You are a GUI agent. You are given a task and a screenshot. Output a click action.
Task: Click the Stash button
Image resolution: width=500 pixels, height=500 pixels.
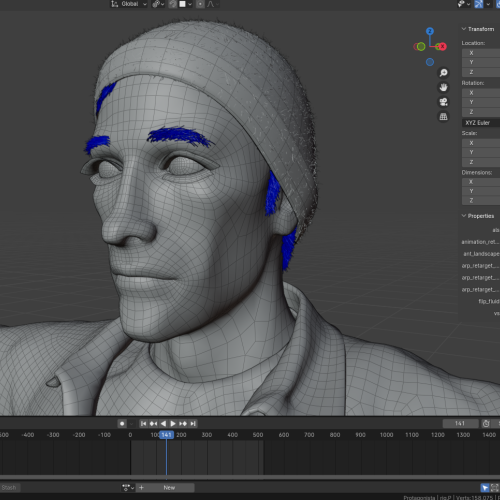(x=9, y=488)
